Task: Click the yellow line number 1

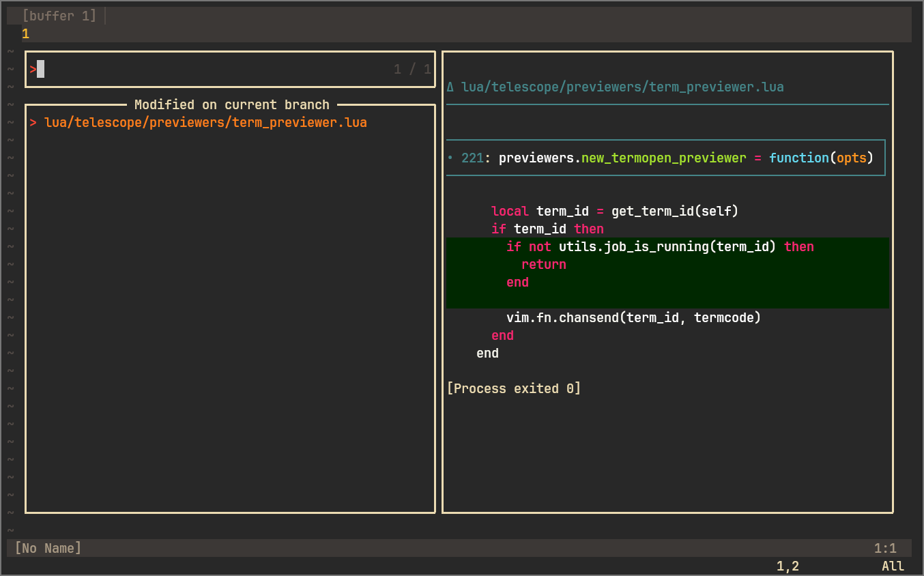Action: click(25, 33)
